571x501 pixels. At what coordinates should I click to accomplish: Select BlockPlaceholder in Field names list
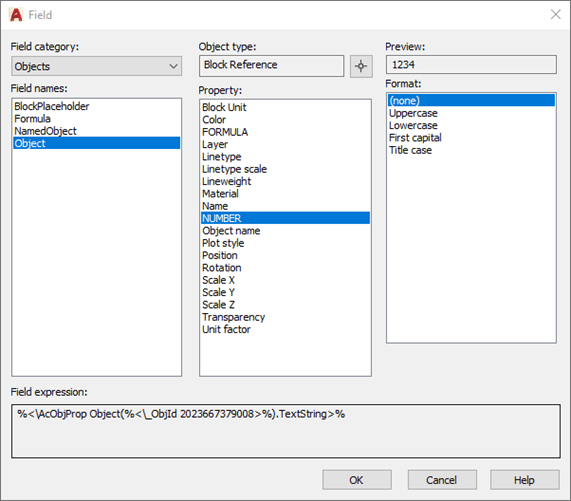pos(52,106)
